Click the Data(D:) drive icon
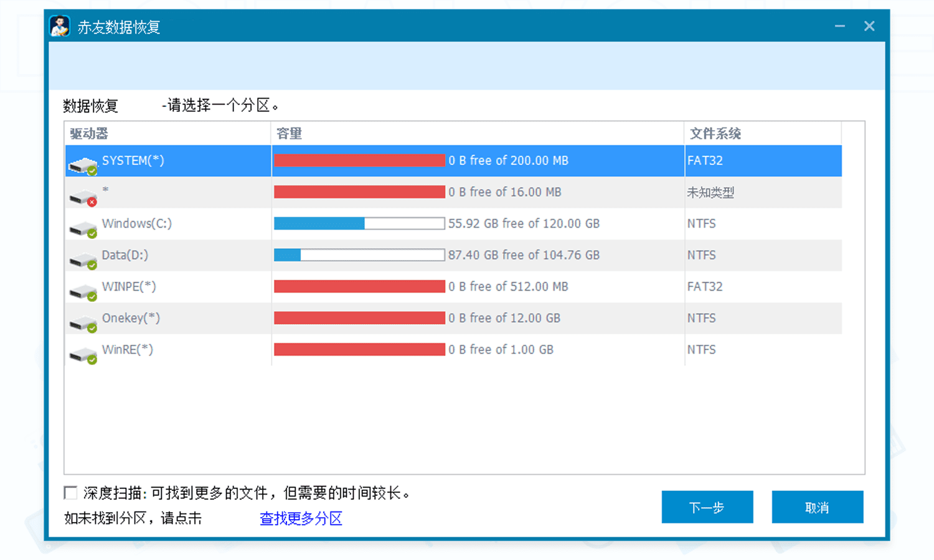Image resolution: width=934 pixels, height=560 pixels. pos(83,261)
